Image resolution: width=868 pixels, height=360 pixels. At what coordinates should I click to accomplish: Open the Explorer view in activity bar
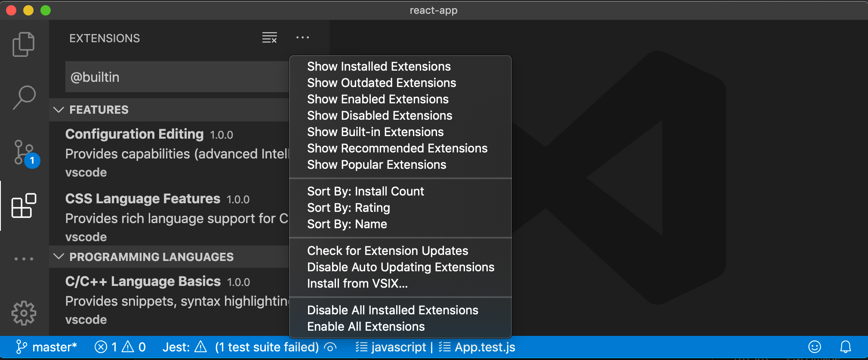[x=24, y=44]
